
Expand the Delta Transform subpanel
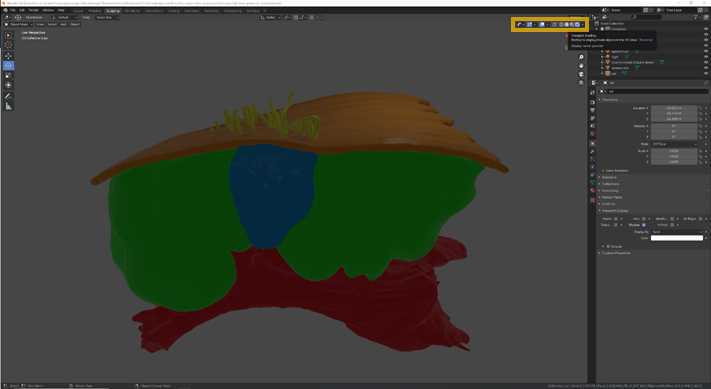pos(617,171)
